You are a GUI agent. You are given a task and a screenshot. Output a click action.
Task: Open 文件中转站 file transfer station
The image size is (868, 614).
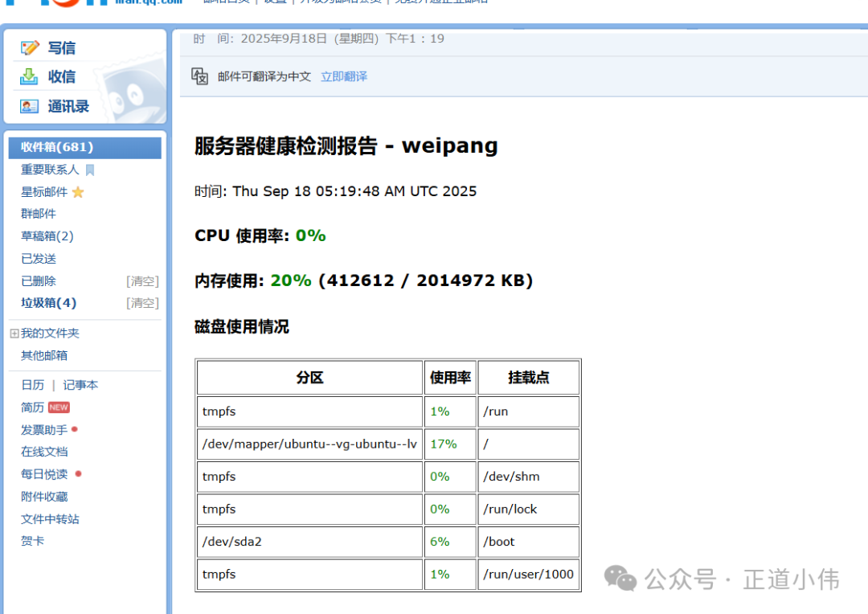[50, 519]
